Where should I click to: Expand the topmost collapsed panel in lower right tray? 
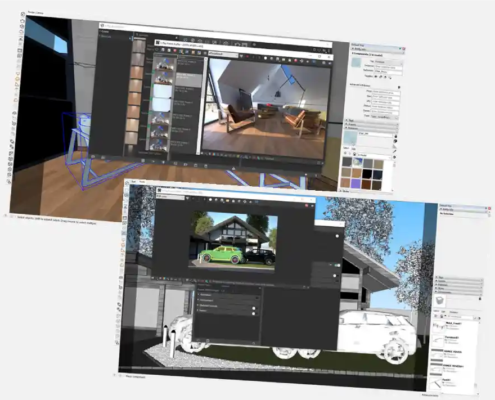(x=459, y=278)
